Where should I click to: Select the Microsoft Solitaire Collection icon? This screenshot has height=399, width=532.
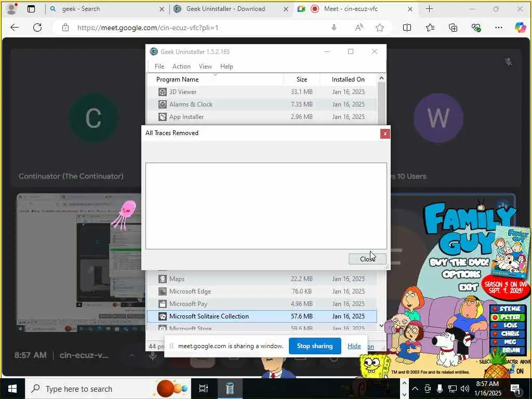pos(163,316)
